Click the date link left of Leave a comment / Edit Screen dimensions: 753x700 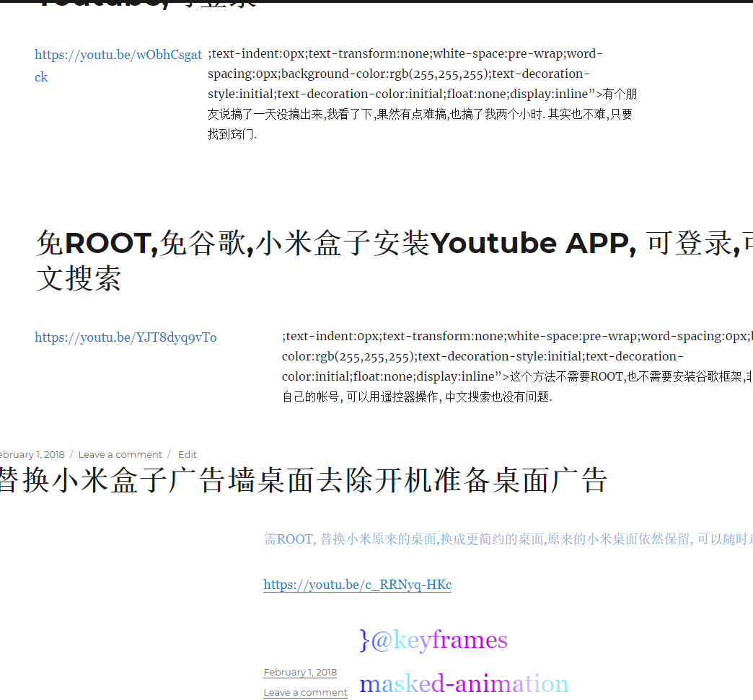click(32, 455)
